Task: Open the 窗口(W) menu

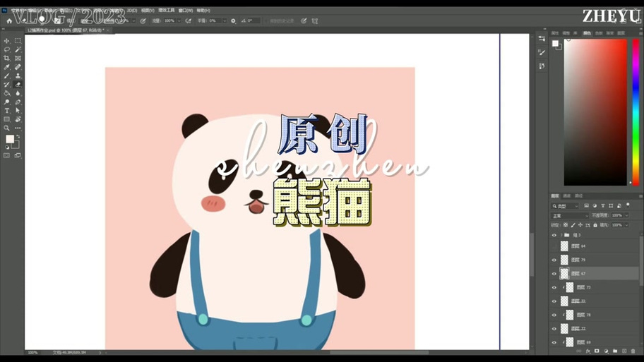Action: coord(186,11)
